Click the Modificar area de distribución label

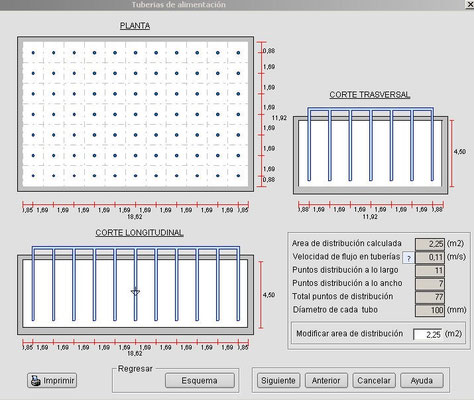pyautogui.click(x=349, y=334)
